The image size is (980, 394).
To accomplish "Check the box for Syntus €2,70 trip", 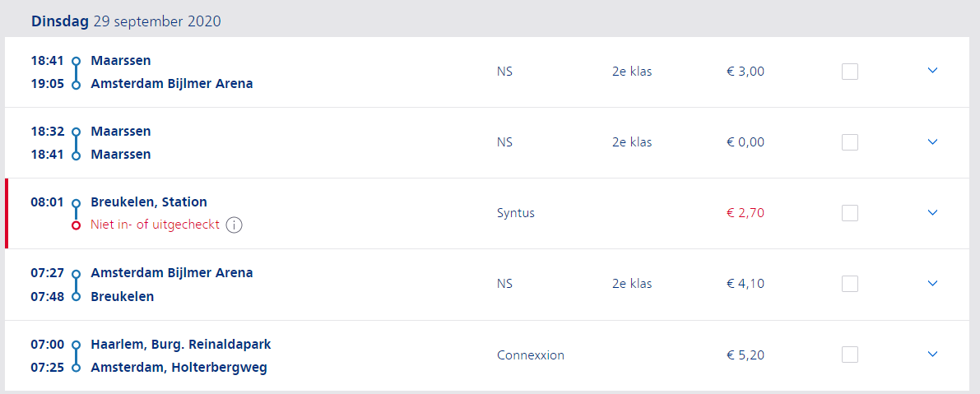I will click(850, 213).
